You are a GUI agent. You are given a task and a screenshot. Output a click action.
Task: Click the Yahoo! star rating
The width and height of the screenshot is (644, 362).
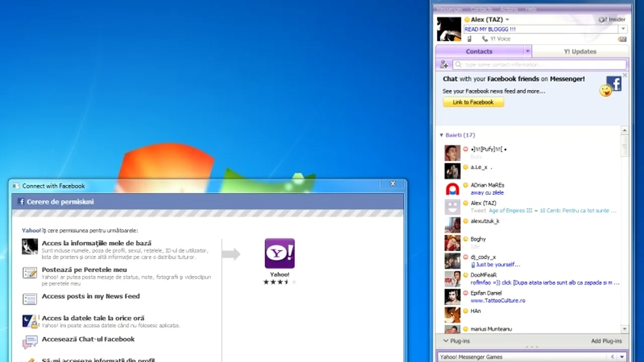(280, 282)
